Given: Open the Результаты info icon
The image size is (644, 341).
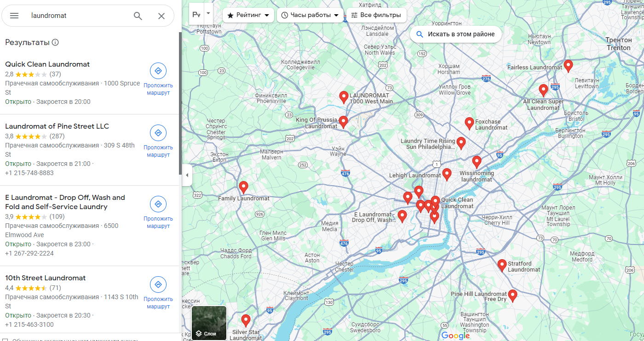Looking at the screenshot, I should pos(55,42).
